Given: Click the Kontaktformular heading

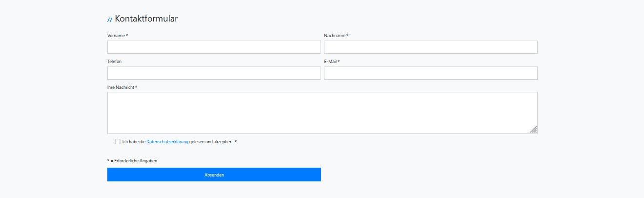Looking at the screenshot, I should tap(146, 19).
